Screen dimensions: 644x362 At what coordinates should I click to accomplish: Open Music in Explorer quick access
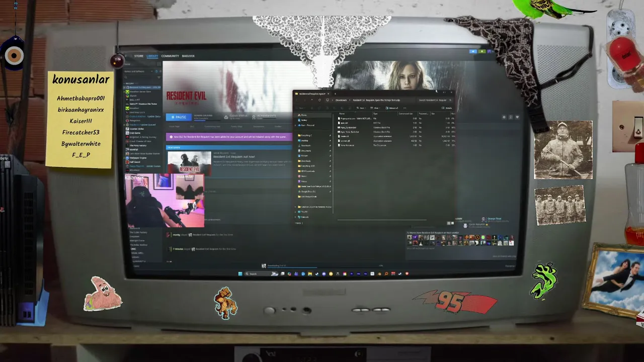pos(303,176)
